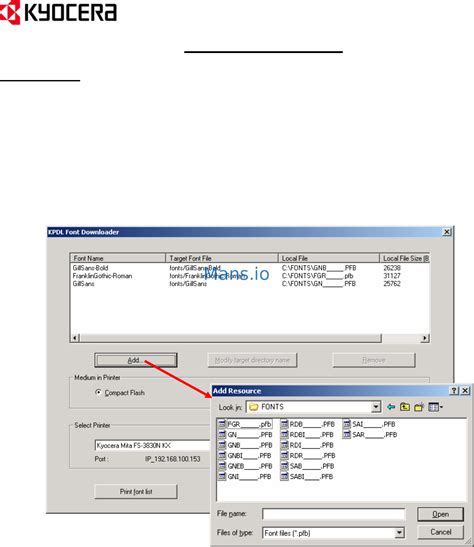Open the View menu icon in Add Resource

(x=435, y=407)
